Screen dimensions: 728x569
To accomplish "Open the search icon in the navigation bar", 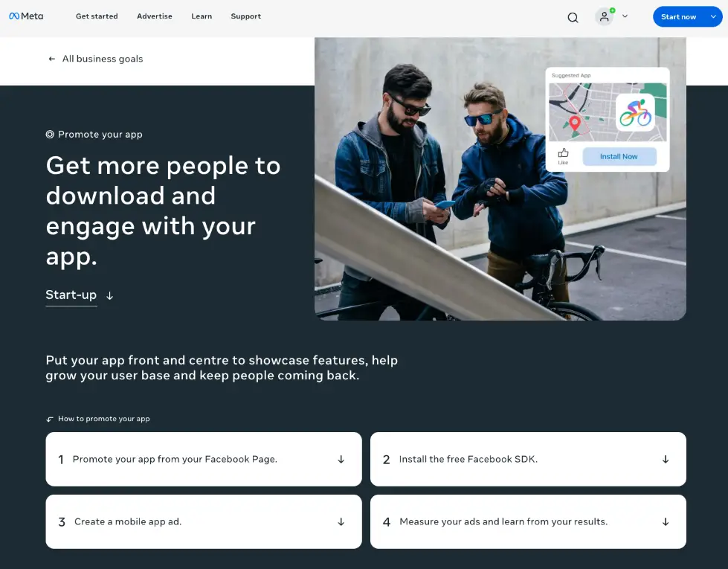I will click(x=573, y=16).
